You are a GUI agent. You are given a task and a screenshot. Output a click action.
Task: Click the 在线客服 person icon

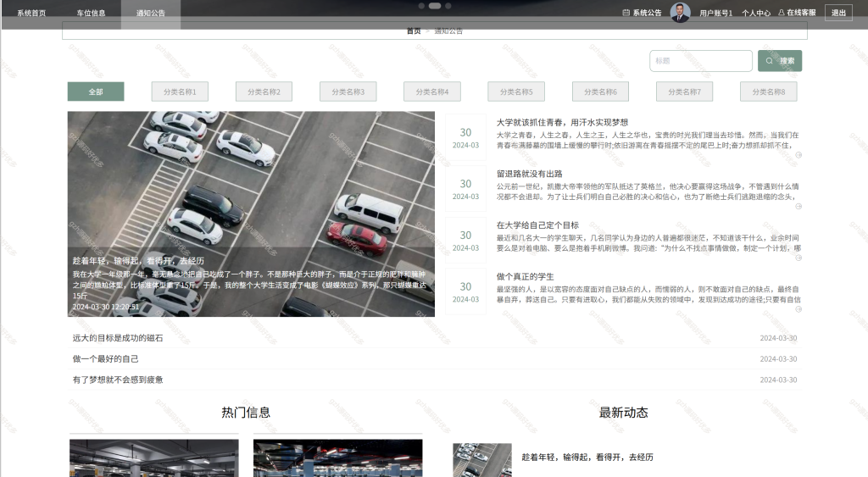(x=782, y=12)
